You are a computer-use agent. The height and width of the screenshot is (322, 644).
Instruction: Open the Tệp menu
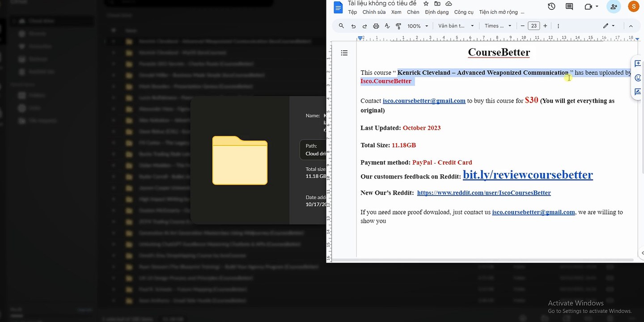(x=352, y=13)
